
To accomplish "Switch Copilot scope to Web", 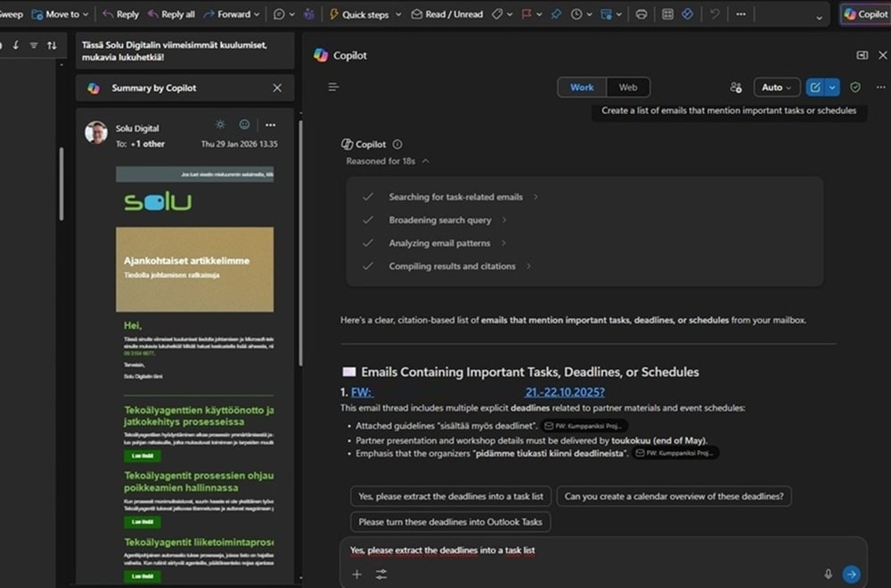I will click(x=628, y=87).
